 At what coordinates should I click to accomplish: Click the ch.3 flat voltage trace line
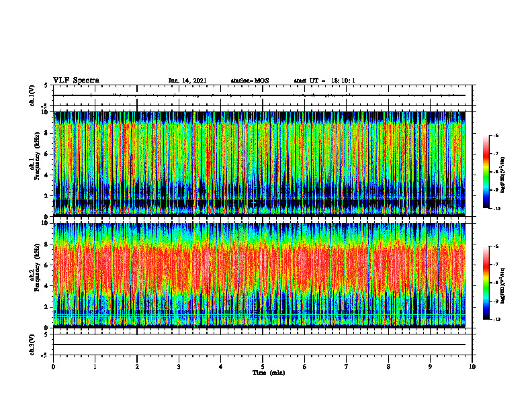coord(259,345)
